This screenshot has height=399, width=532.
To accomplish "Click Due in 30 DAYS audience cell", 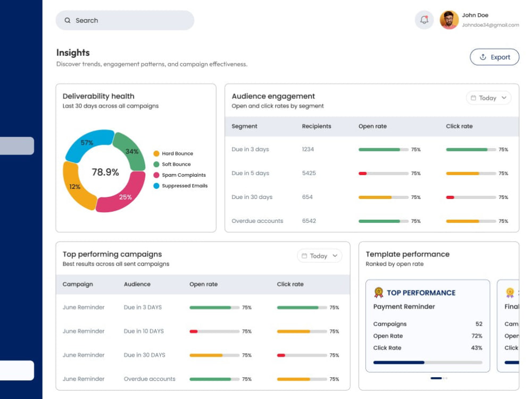I will pos(145,355).
